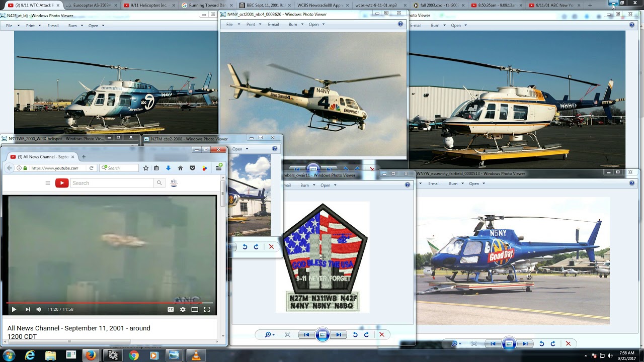Switch video to theater mode
This screenshot has width=644, height=362.
click(195, 310)
